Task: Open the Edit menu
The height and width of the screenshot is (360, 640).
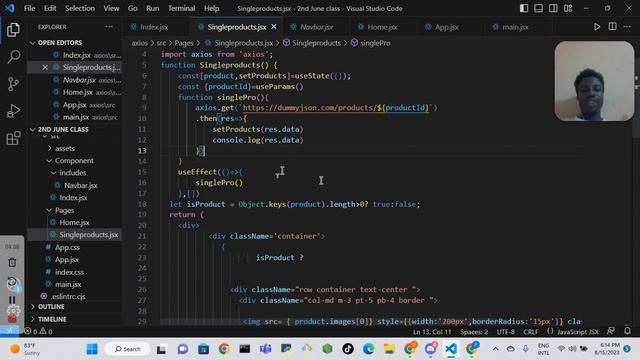Action: [x=50, y=8]
